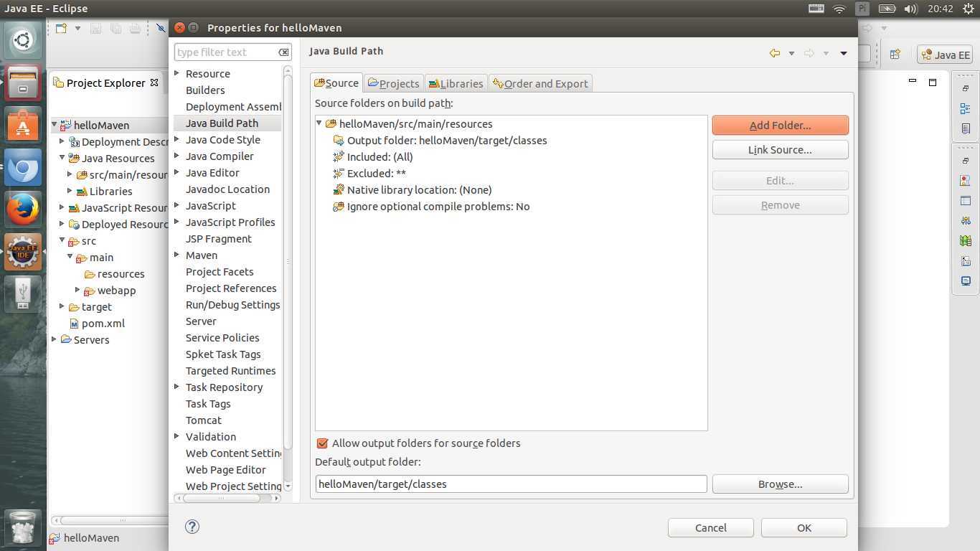
Task: Click the Link Source button
Action: point(780,150)
